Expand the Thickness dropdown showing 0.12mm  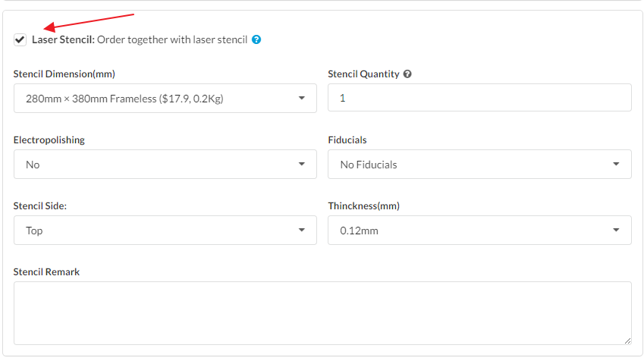tap(479, 231)
